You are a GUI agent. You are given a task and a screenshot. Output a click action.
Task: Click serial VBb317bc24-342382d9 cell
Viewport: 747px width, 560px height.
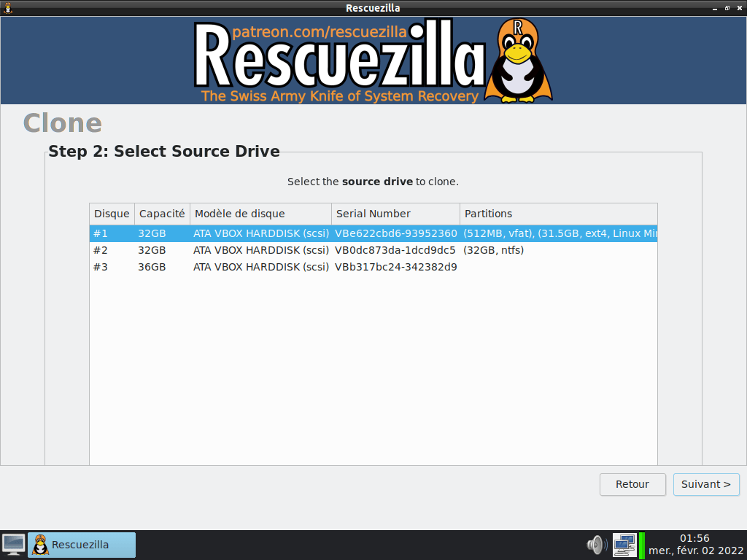point(396,267)
